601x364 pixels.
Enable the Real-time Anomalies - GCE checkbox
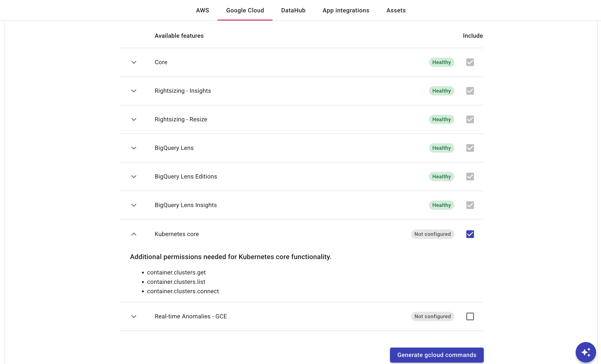tap(470, 316)
